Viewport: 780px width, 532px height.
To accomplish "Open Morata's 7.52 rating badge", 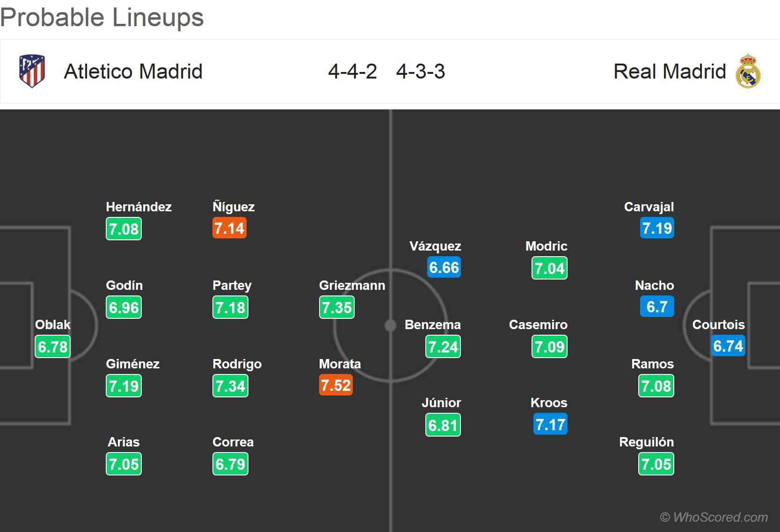I will pos(336,385).
